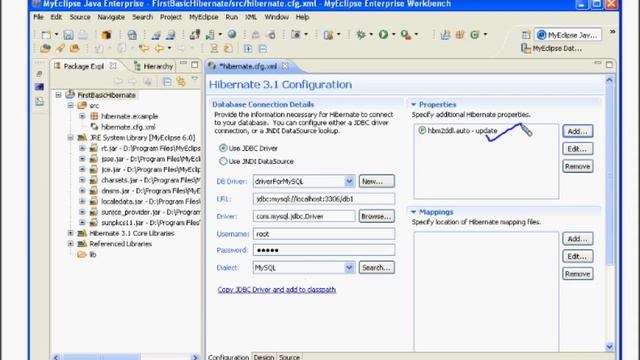Image resolution: width=640 pixels, height=360 pixels.
Task: Select hbm2ddl.auto - update property entry
Action: tap(458, 131)
